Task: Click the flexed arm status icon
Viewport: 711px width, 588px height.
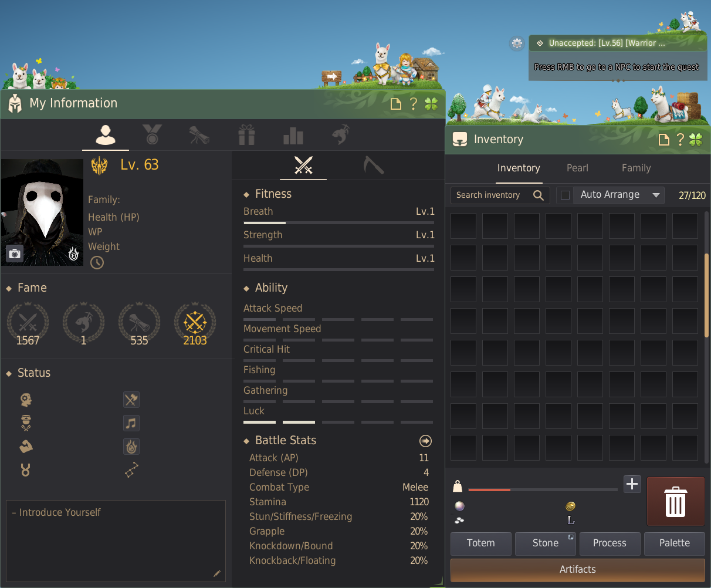Action: 26,447
